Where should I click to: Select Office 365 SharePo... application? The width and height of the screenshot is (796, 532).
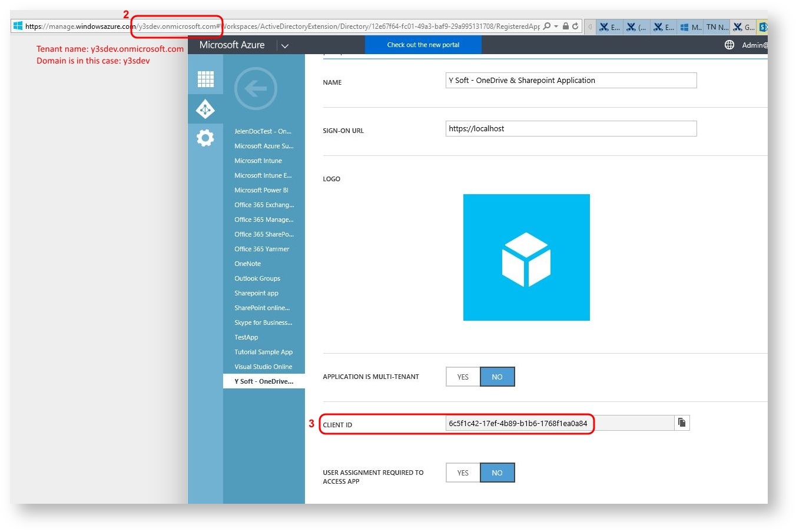click(x=264, y=234)
